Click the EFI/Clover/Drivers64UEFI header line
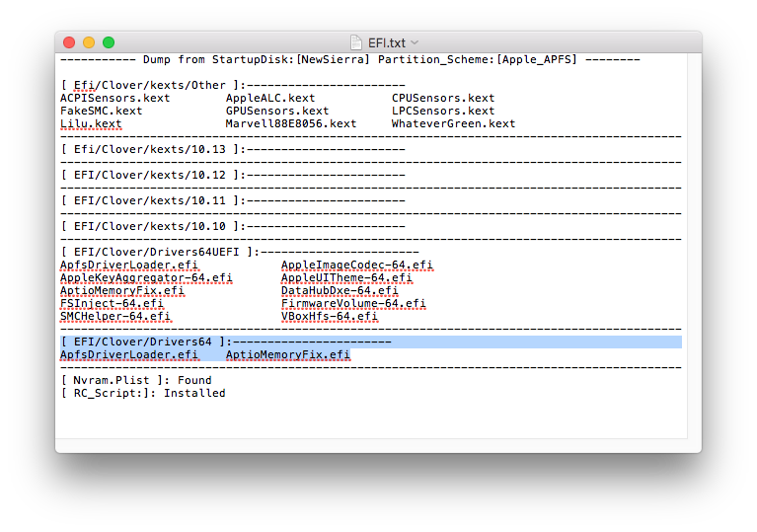The height and width of the screenshot is (532, 757). (x=240, y=252)
